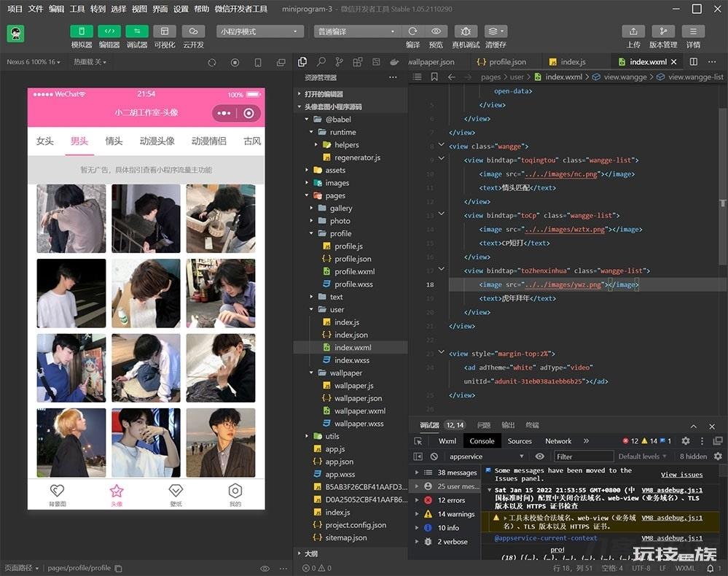Open the source control icon
The height and width of the screenshot is (576, 728).
[x=340, y=62]
